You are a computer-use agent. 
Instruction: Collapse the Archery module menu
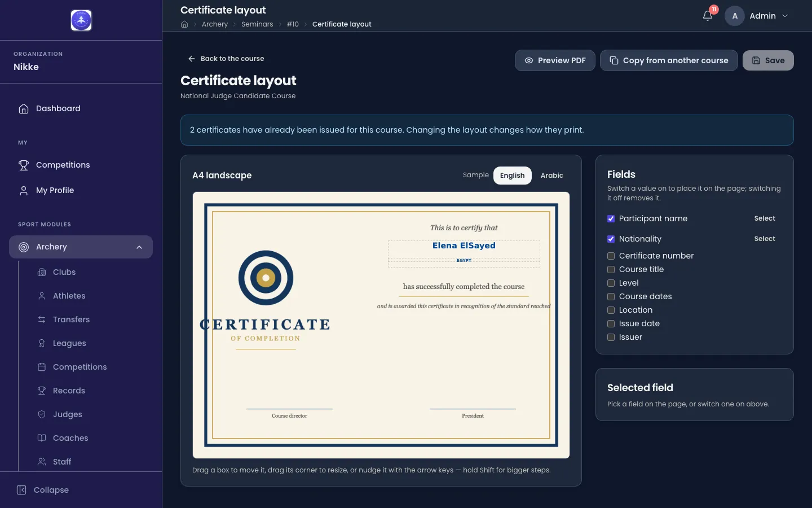81,247
